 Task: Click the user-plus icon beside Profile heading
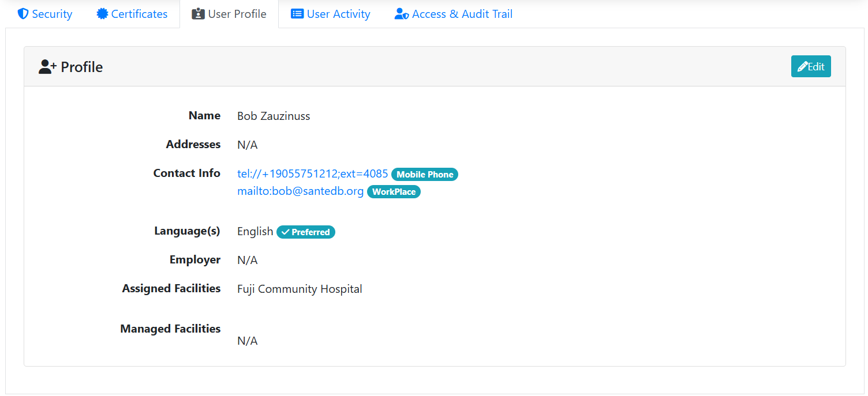tap(47, 67)
